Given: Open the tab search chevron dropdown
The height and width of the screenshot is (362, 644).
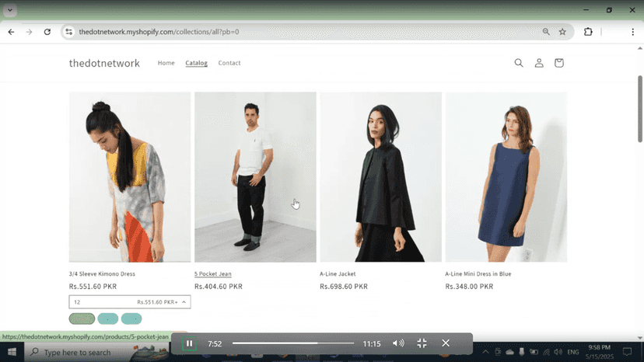Looking at the screenshot, I should pos(10,10).
